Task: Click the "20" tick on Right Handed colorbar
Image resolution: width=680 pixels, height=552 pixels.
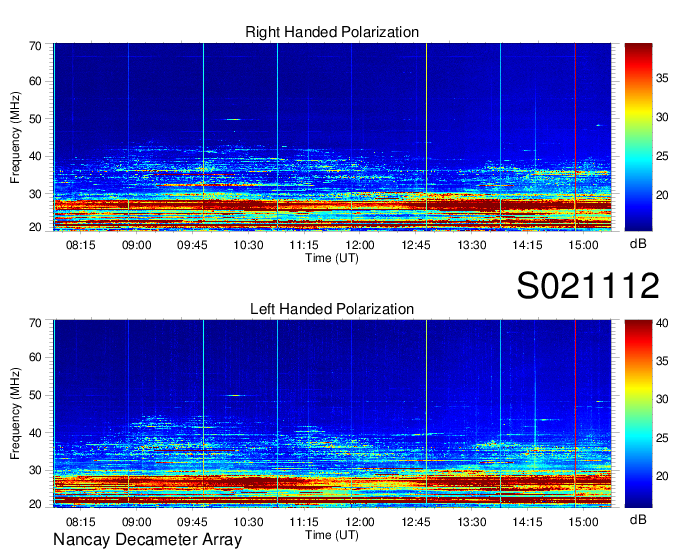Action: pos(662,195)
